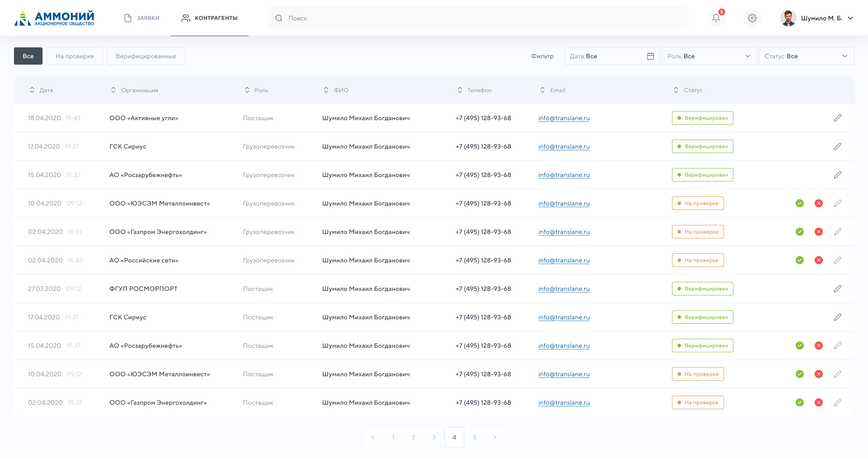Viewport: 868px width, 458px height.
Task: Reject ООО «ЮЭСЭМ Металлоинвест» Грузоперевозчик row
Action: [819, 203]
